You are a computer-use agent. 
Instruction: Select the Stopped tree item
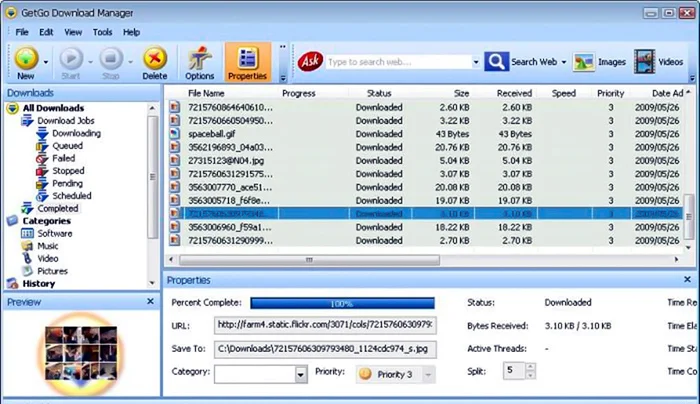[x=68, y=171]
